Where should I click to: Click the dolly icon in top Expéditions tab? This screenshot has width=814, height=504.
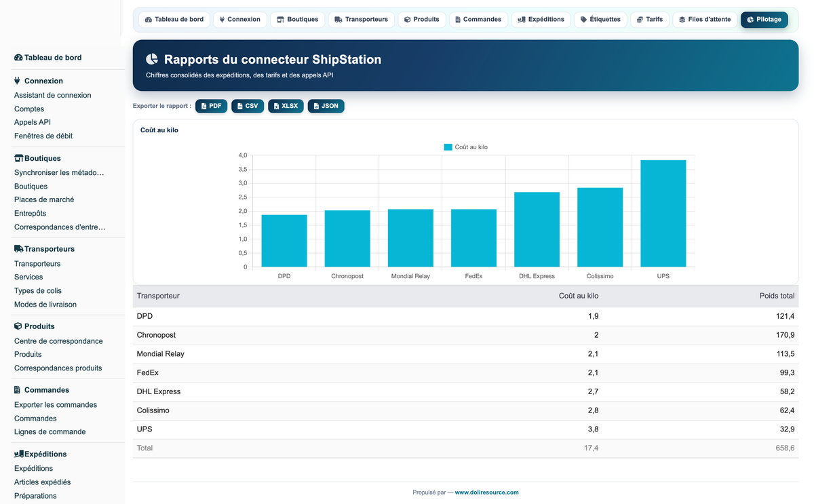pos(522,20)
